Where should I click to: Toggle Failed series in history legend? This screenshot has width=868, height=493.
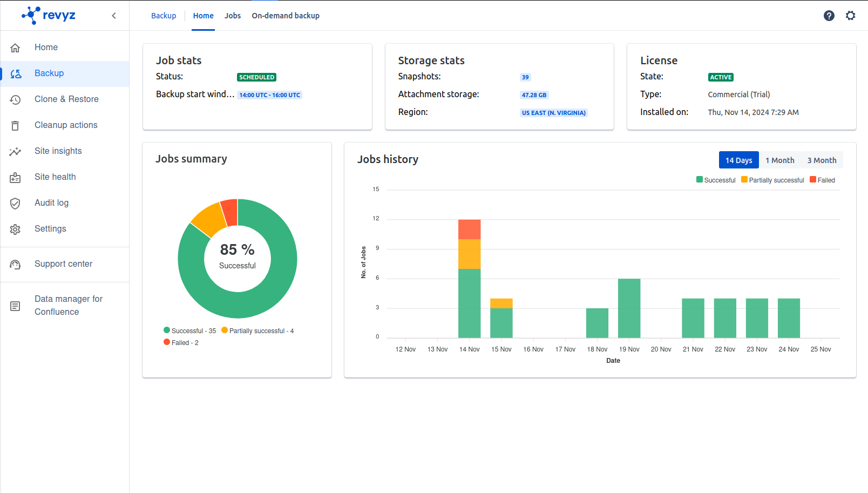[x=822, y=180]
